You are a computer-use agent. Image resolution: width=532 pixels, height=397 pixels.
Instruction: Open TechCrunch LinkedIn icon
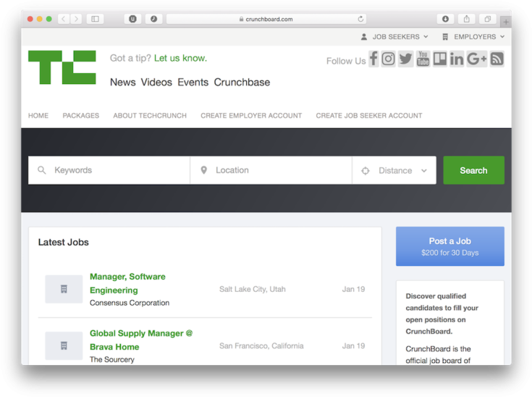coord(457,59)
